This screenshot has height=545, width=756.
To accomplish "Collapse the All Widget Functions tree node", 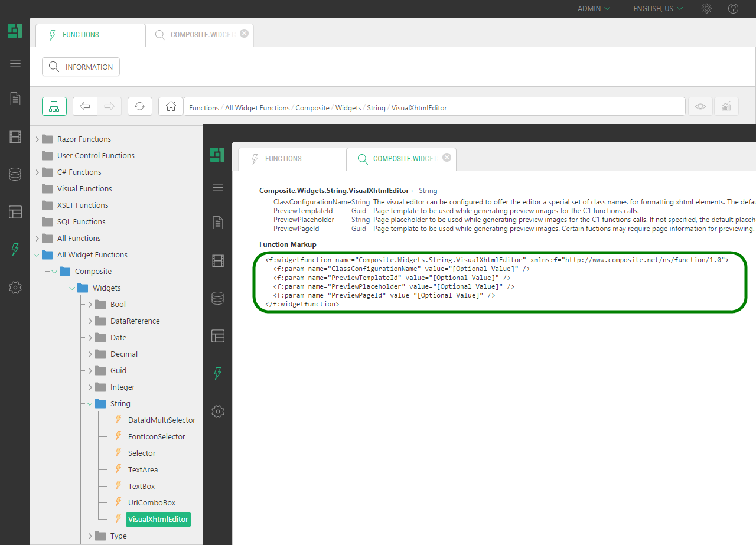I will [35, 254].
